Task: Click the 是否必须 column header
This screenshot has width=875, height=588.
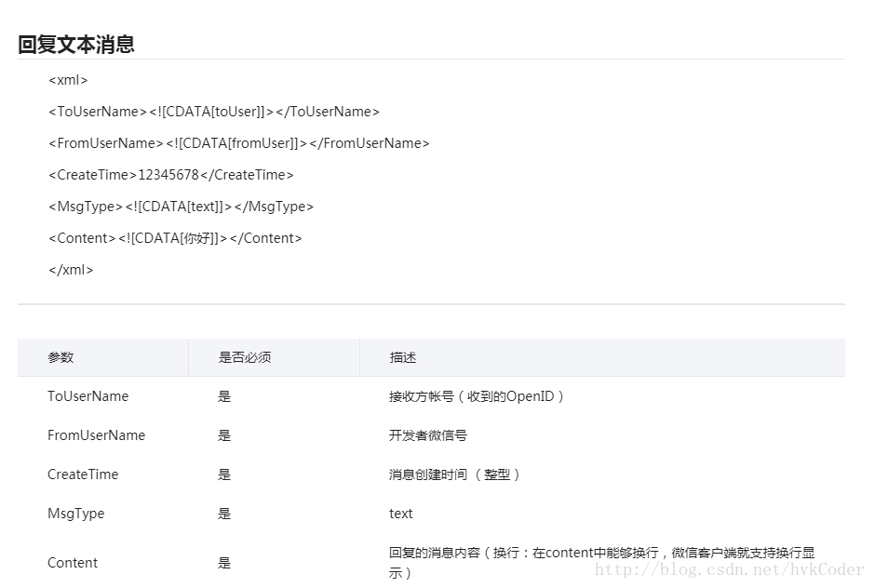Action: pyautogui.click(x=245, y=357)
